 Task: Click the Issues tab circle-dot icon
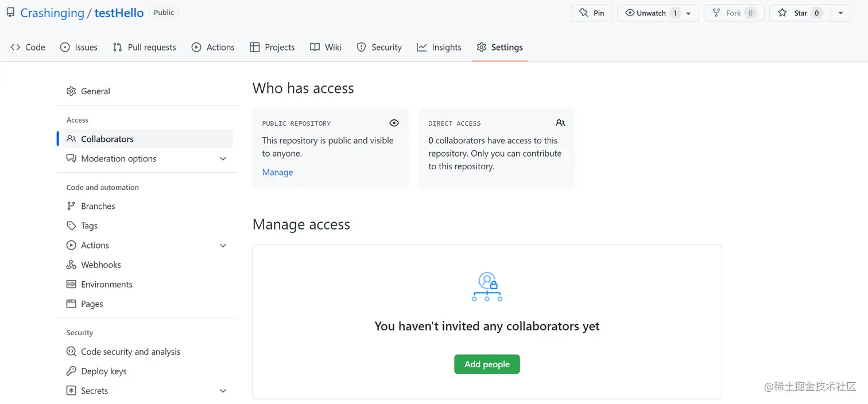point(65,47)
